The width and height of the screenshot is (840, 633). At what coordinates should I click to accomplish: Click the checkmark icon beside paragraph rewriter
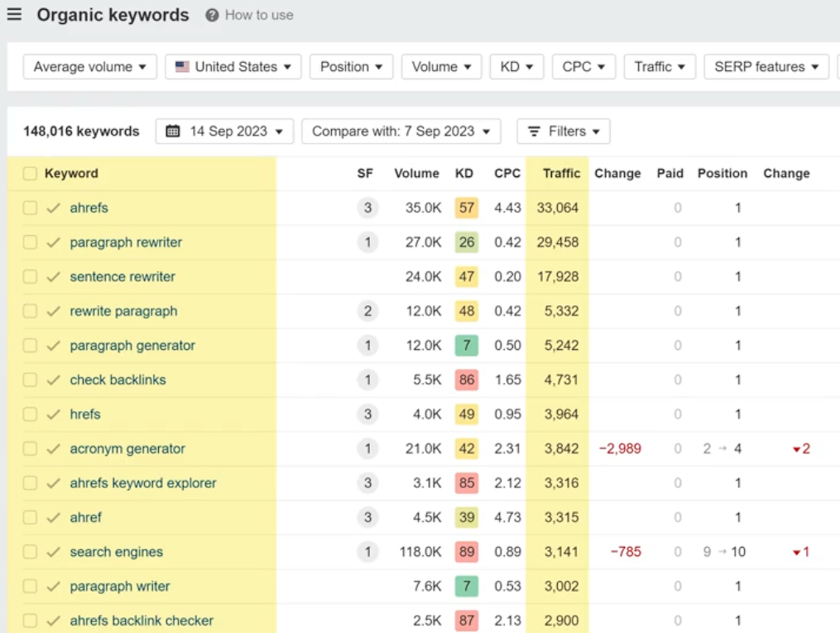(x=53, y=242)
